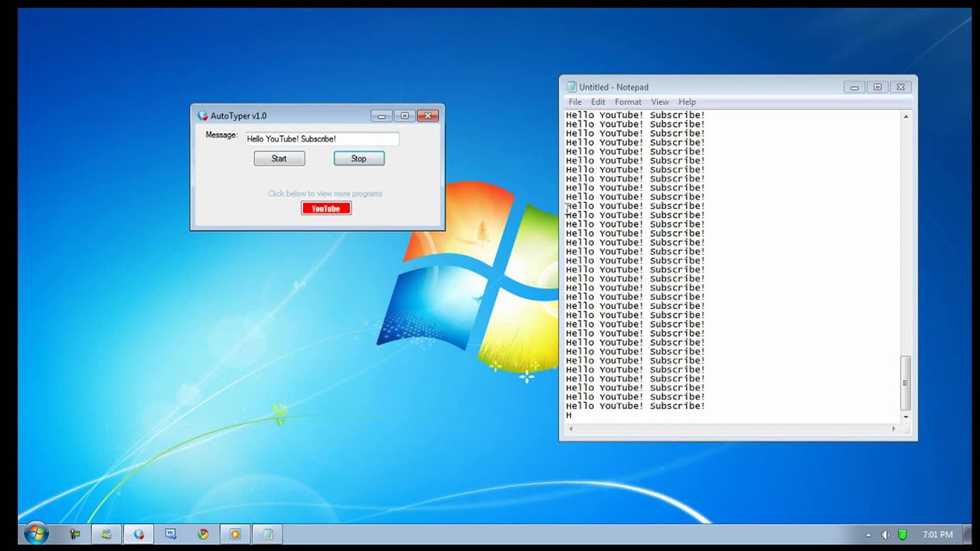Viewport: 980px width, 551px height.
Task: Open the orange media player taskbar icon
Action: pos(235,534)
